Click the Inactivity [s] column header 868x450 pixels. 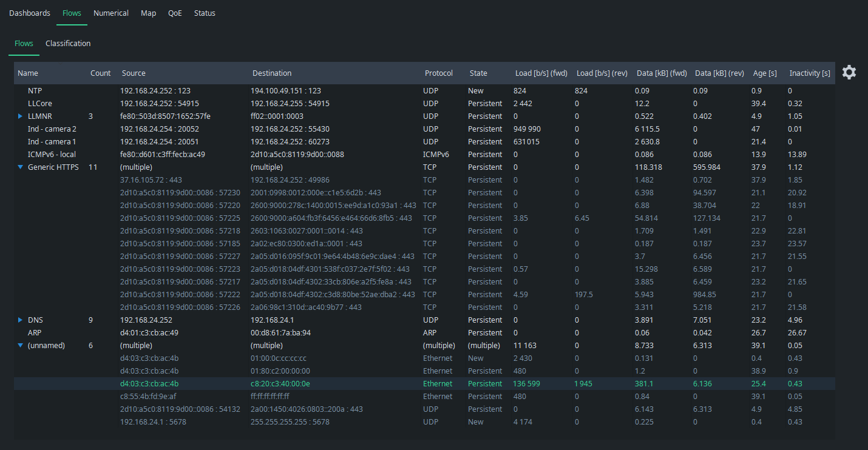tap(809, 73)
